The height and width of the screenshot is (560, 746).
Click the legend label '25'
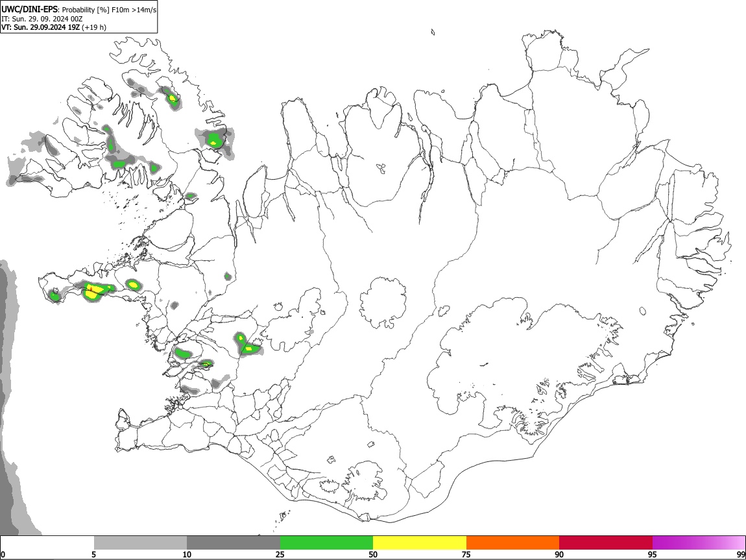tap(280, 554)
